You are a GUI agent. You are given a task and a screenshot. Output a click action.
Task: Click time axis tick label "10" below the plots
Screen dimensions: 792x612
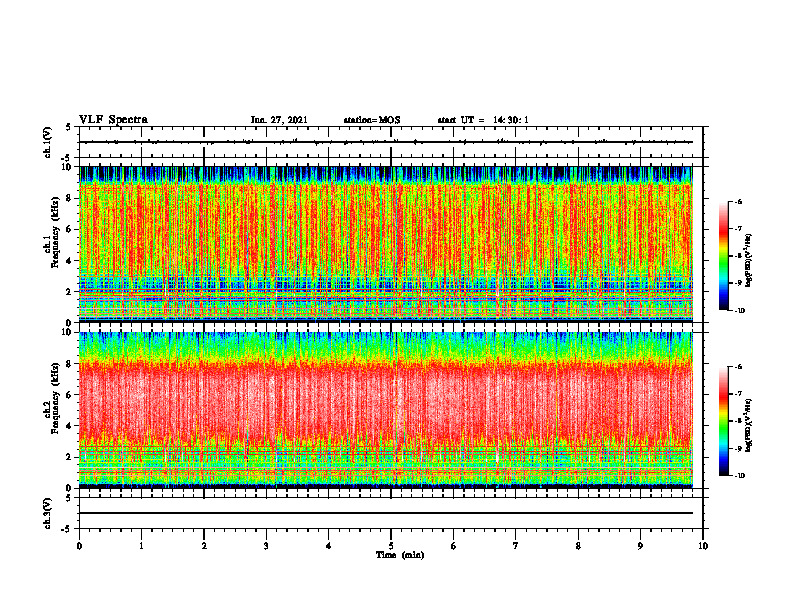click(703, 546)
